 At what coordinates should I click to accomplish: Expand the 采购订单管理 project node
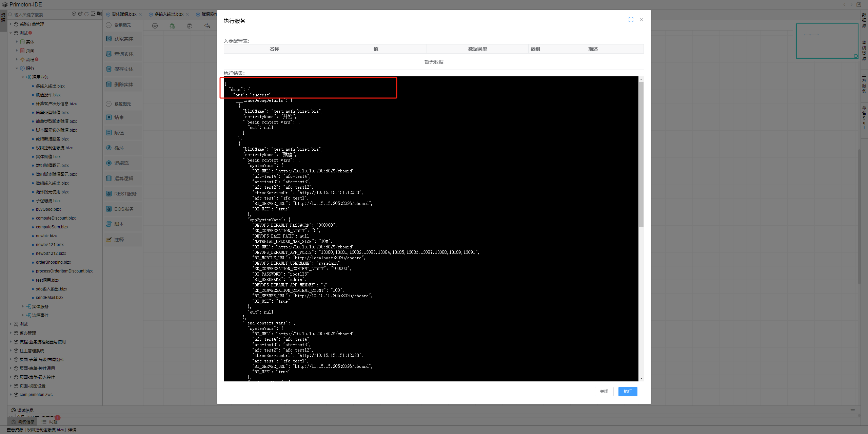point(11,24)
